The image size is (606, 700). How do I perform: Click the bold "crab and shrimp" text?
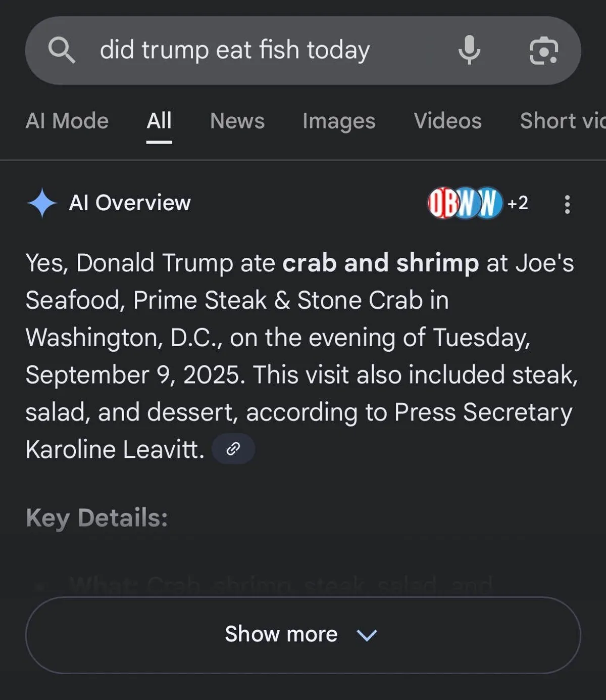380,263
